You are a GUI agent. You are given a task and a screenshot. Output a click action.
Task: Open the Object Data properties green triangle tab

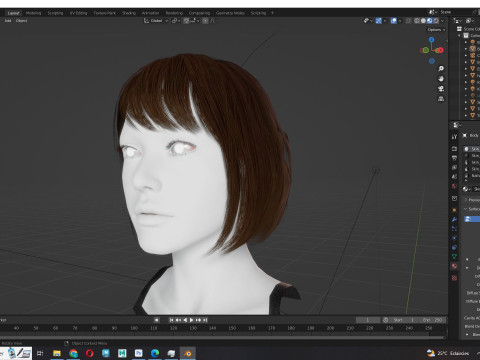[x=454, y=257]
